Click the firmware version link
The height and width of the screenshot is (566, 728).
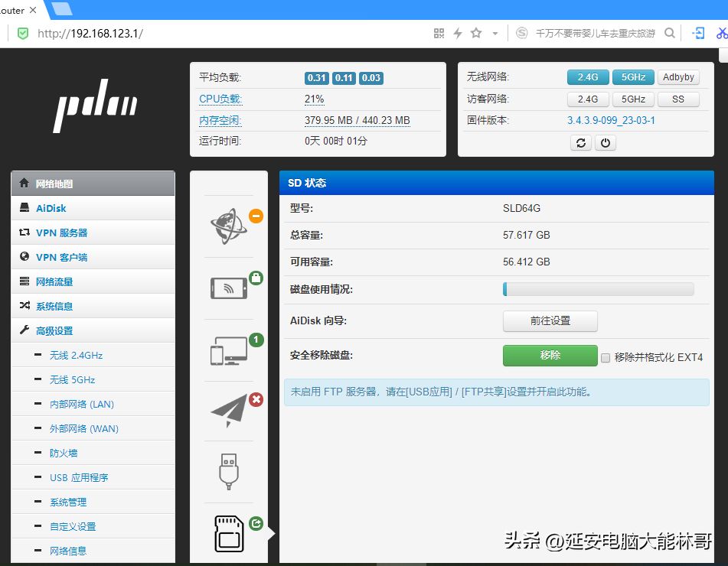(x=611, y=121)
